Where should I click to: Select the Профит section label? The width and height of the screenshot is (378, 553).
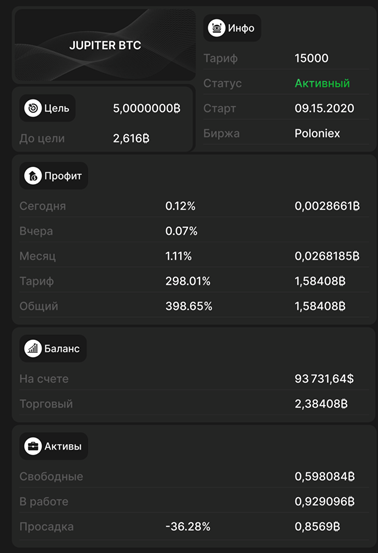point(63,176)
